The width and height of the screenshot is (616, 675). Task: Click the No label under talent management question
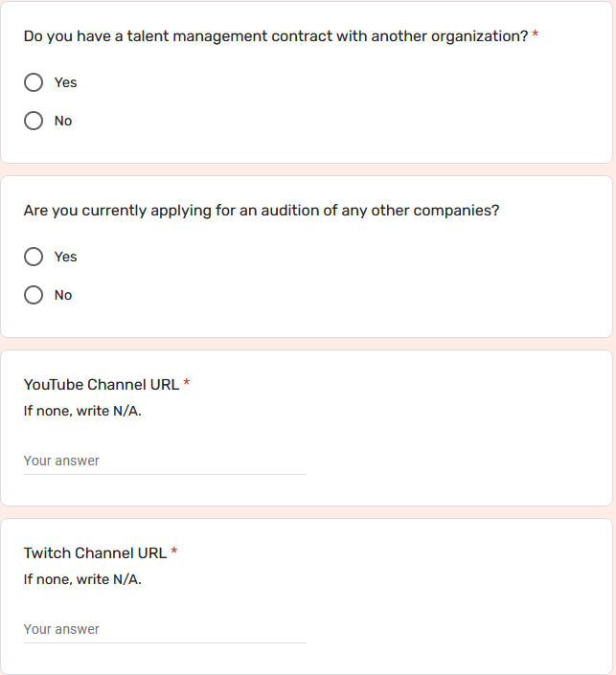63,121
